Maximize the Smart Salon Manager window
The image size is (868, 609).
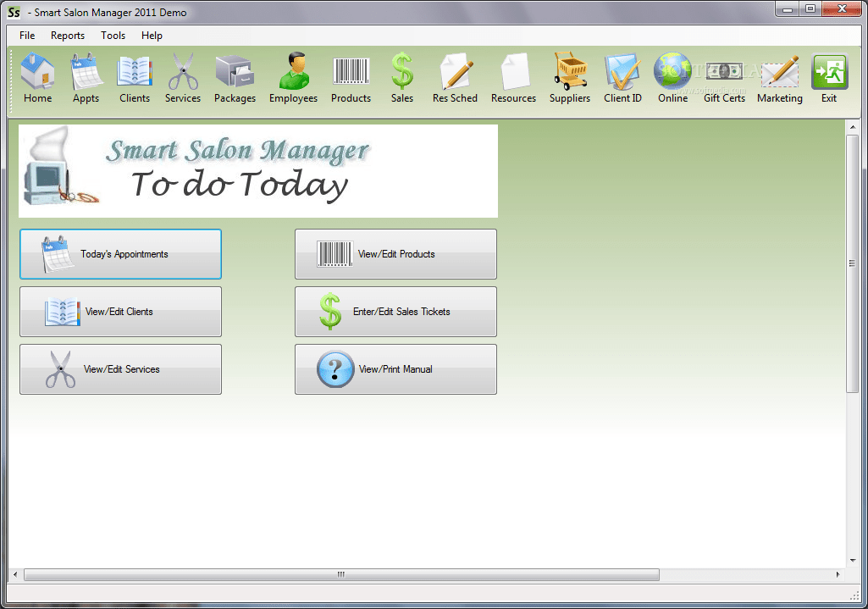click(810, 9)
